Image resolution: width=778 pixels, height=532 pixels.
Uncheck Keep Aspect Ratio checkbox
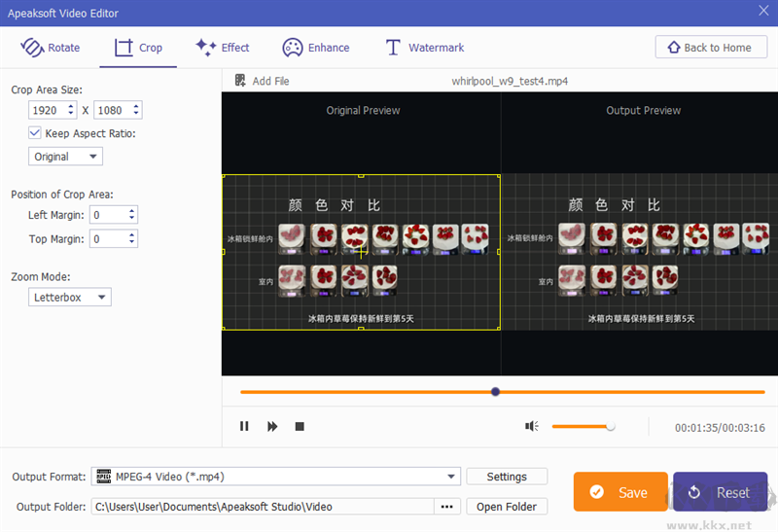click(x=35, y=133)
